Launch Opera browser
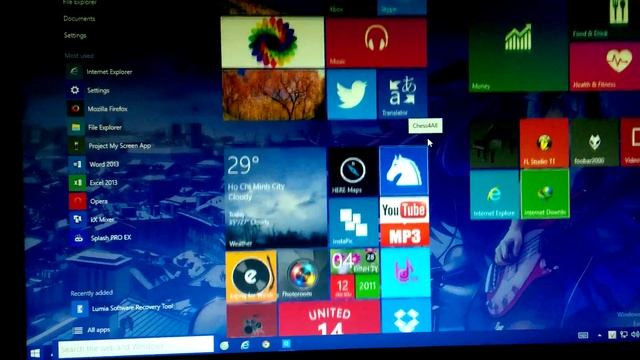The width and height of the screenshot is (640, 360). point(89,201)
